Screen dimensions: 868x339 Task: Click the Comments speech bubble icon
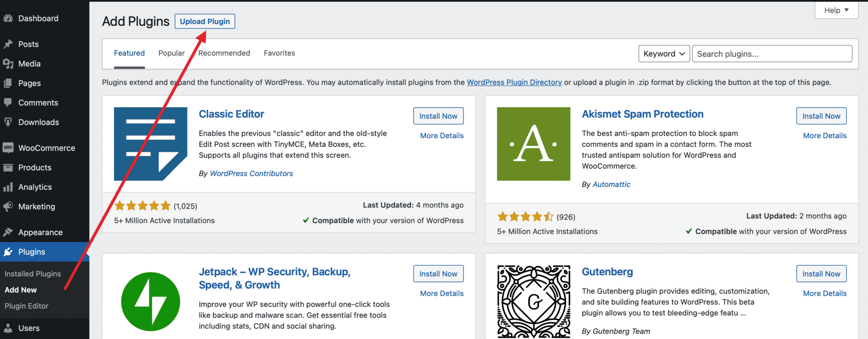[8, 103]
